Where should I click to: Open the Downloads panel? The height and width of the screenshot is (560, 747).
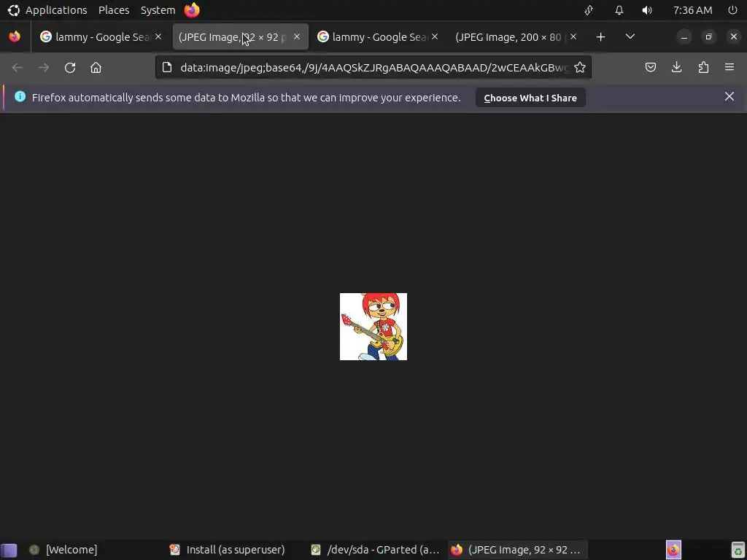click(x=676, y=68)
